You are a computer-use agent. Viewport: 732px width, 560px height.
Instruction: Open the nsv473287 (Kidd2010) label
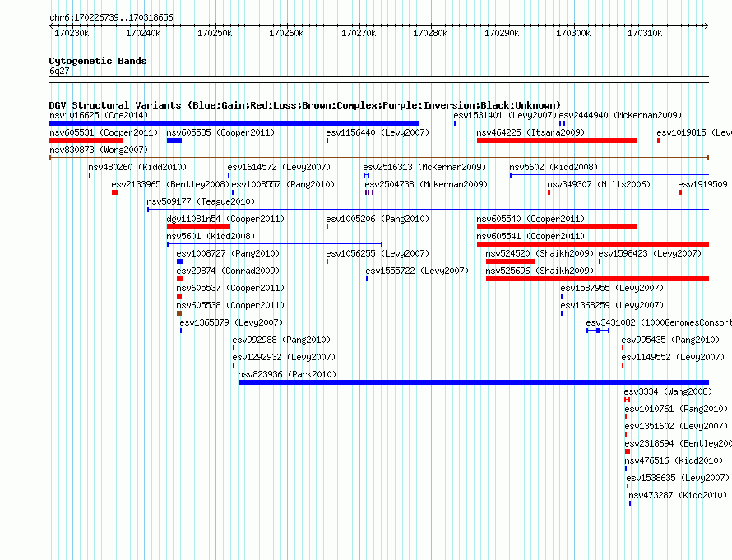(x=678, y=495)
